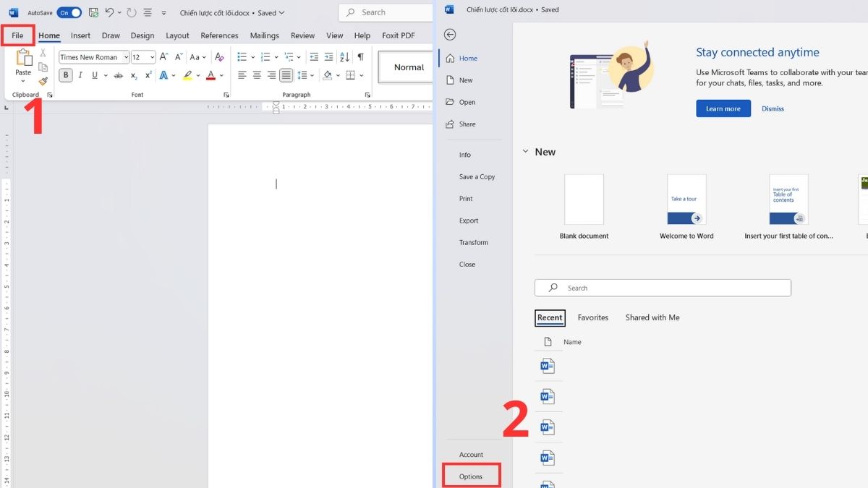This screenshot has height=488, width=868.
Task: Open the Borders dropdown arrow
Action: (362, 75)
